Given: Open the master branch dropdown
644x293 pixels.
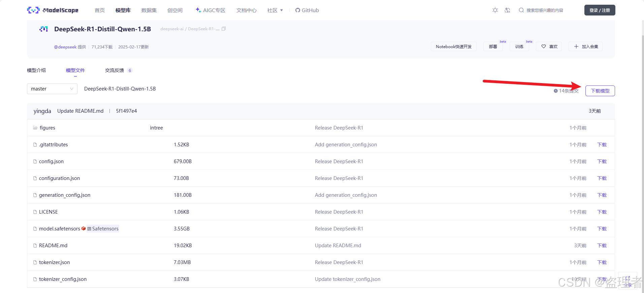Looking at the screenshot, I should coord(52,89).
